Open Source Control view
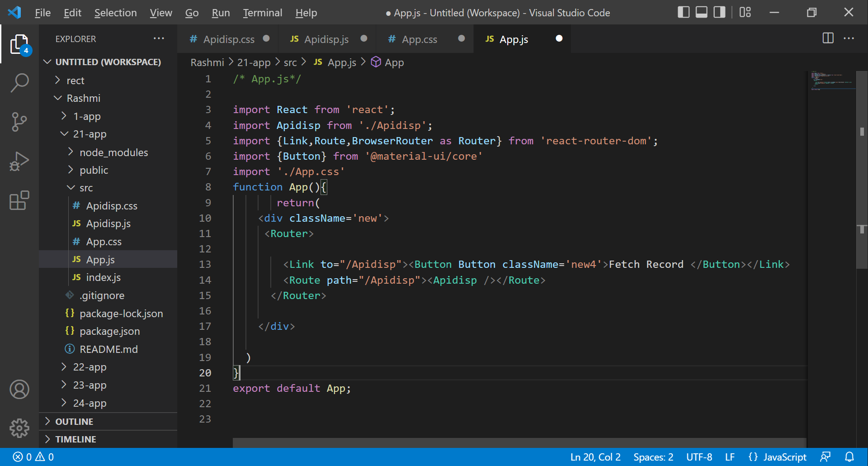Screen dimensions: 868x466 point(19,122)
